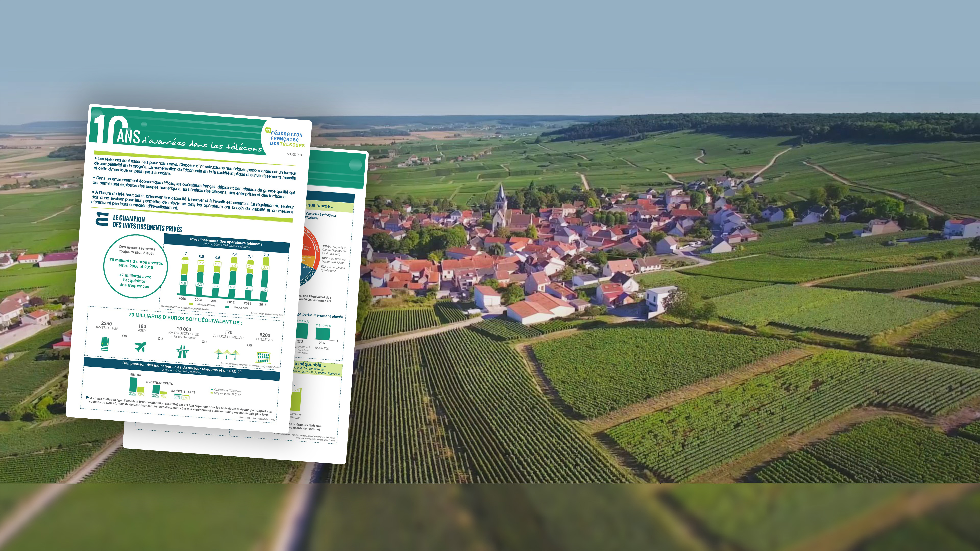Click the '5200 COLLÈGES' text

265,337
